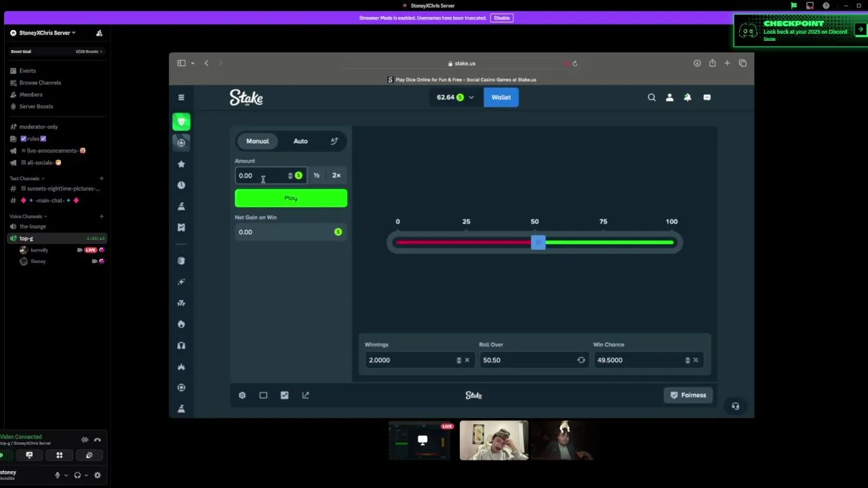Open Discord soundboard icon
868x488 pixels.
pyautogui.click(x=89, y=455)
